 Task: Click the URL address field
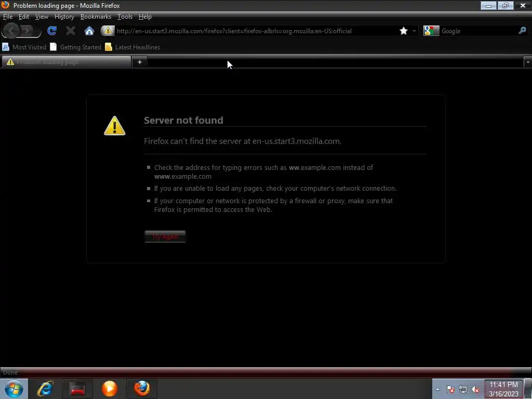click(x=256, y=31)
